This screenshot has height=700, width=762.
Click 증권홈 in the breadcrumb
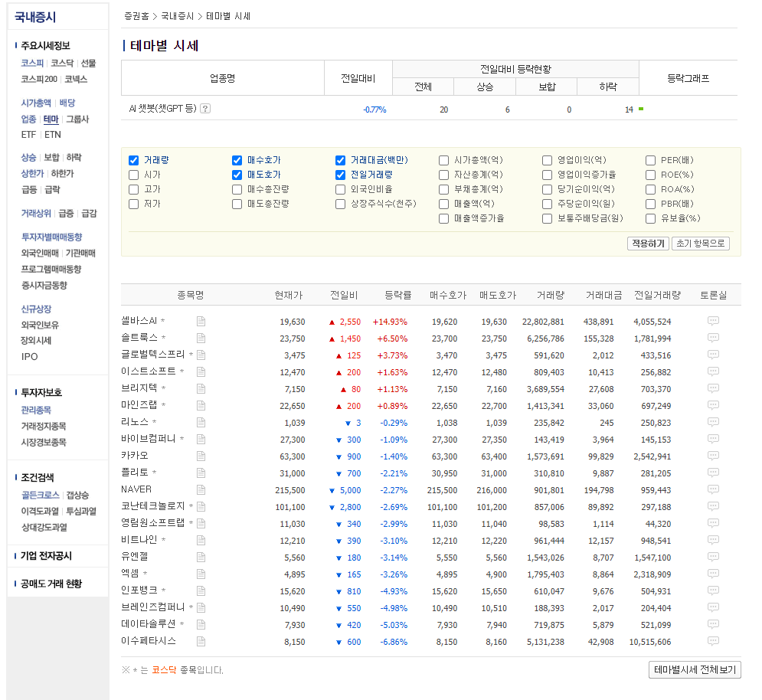coord(136,17)
